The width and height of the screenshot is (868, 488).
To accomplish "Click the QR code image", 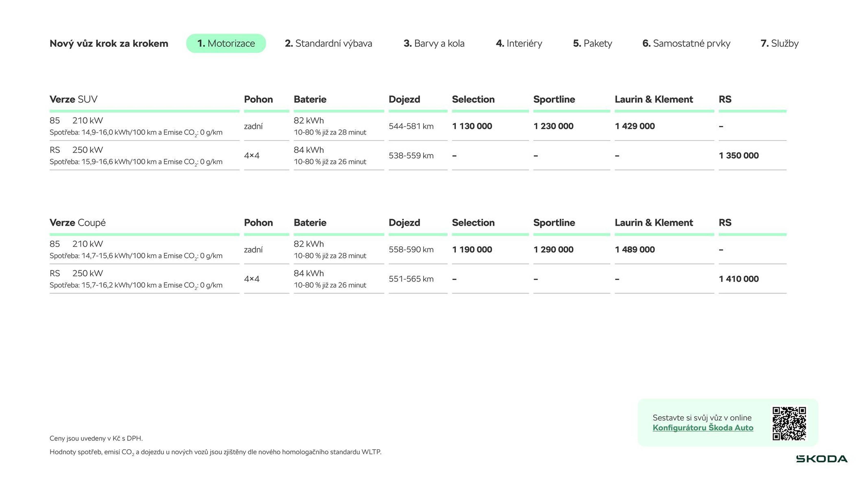I will [789, 423].
